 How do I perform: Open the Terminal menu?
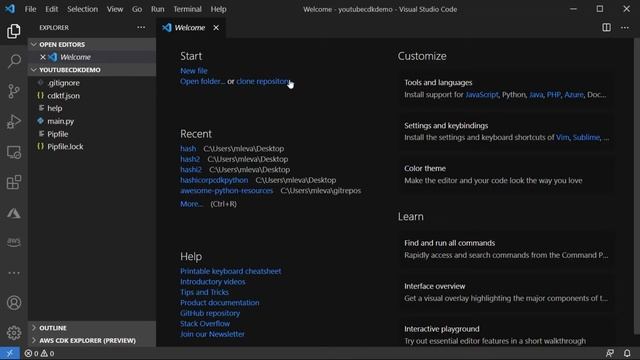point(187,9)
